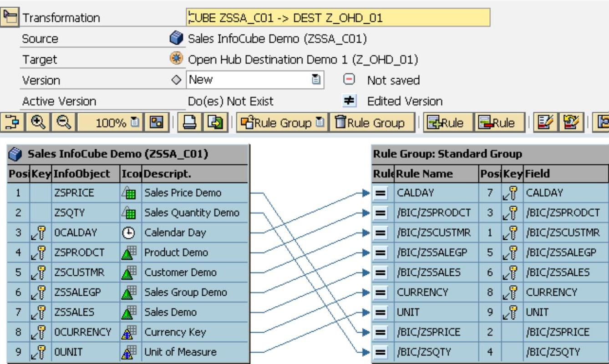The image size is (609, 364).
Task: Click the Descript. column header
Action: (x=195, y=174)
